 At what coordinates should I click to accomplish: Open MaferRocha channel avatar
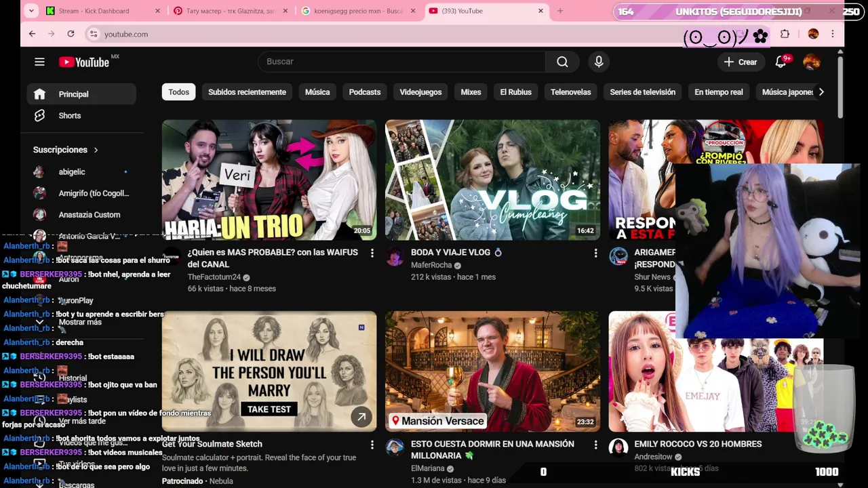395,257
